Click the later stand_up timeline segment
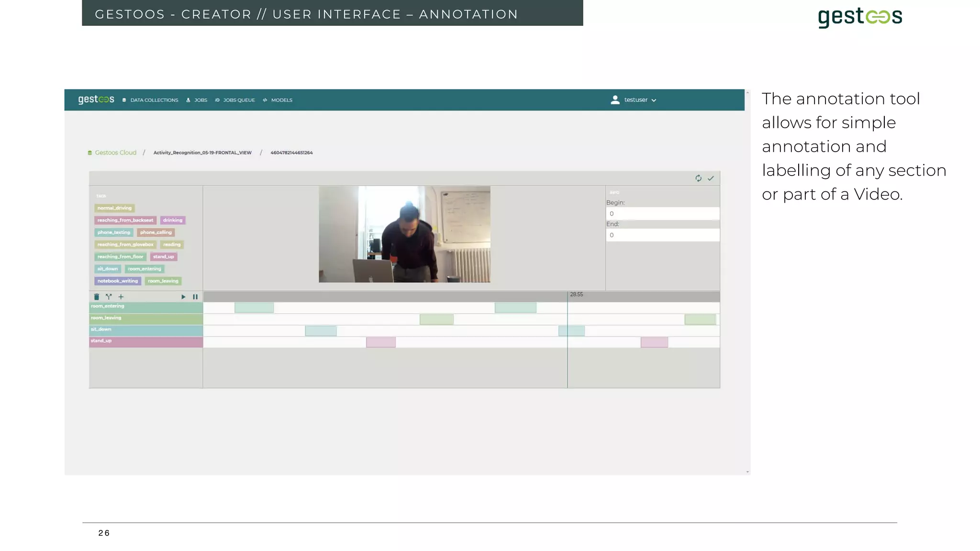The image size is (980, 551). point(654,342)
